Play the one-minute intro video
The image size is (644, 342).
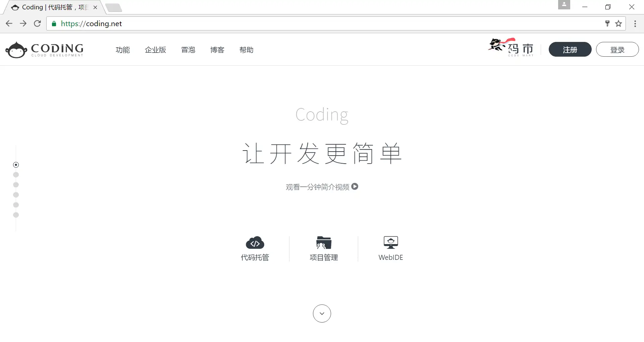[355, 186]
